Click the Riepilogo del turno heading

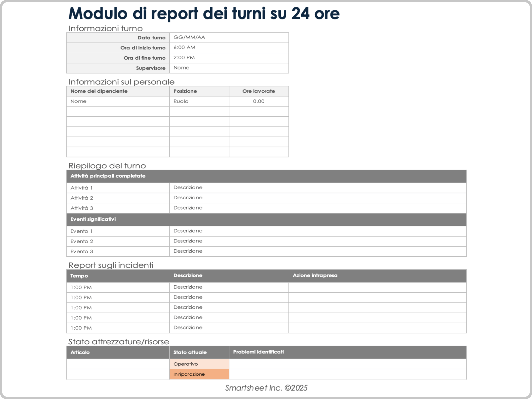coord(107,166)
